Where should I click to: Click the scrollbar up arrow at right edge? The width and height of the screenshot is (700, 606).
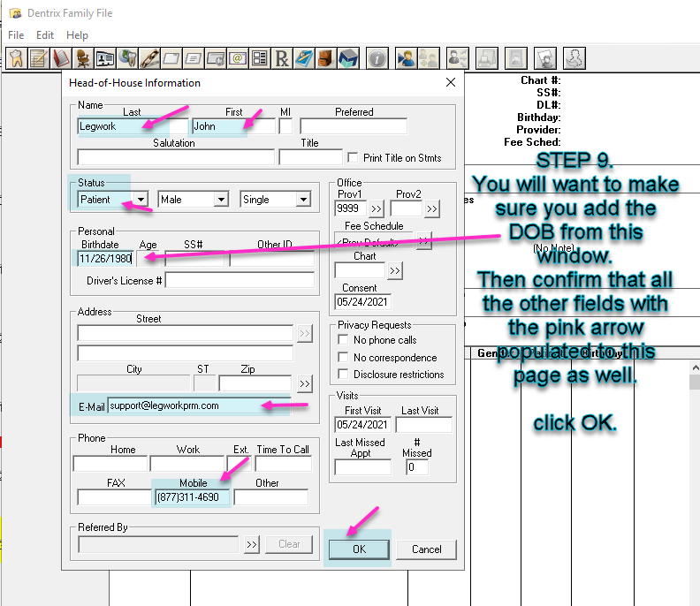[x=695, y=367]
